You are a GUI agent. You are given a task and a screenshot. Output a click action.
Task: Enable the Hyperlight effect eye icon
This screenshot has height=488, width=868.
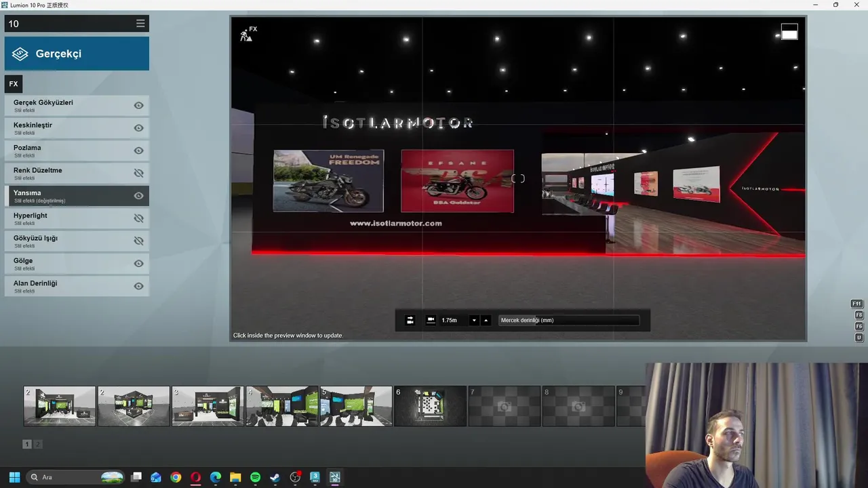(x=138, y=218)
